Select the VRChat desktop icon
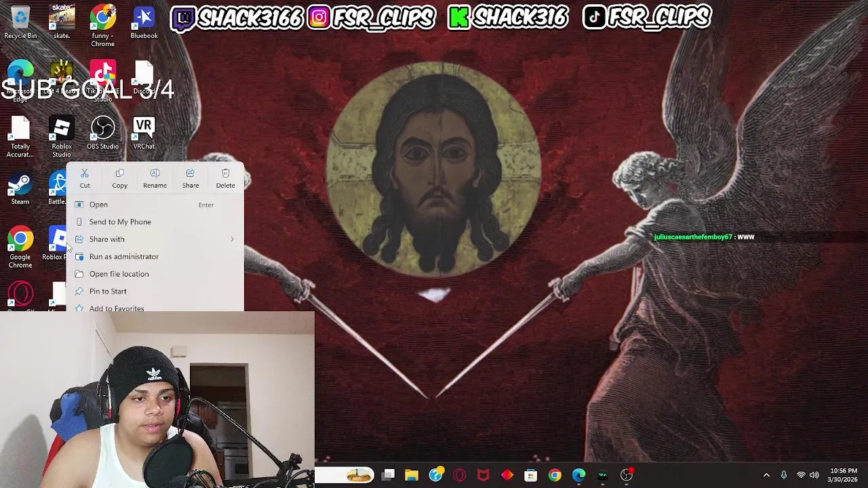This screenshot has width=868, height=488. pos(144,133)
